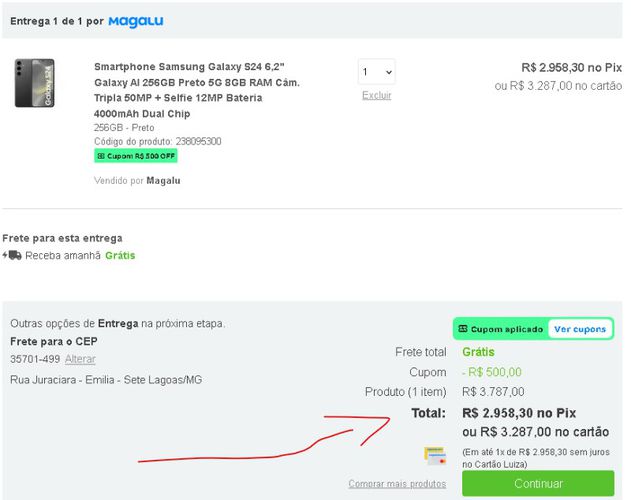Click the Cartão Luiza card icon
Screen dimensions: 631x500
(x=435, y=456)
